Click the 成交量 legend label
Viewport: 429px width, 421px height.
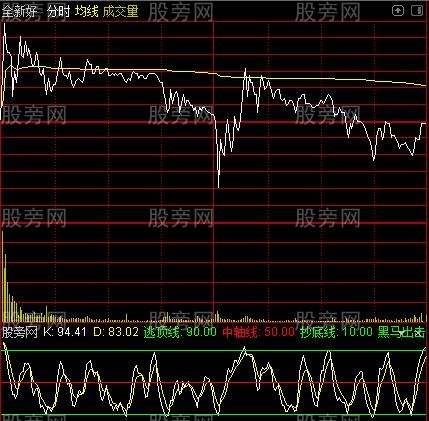120,12
